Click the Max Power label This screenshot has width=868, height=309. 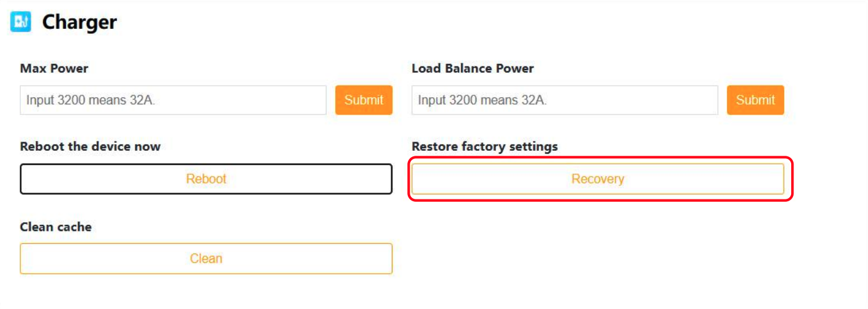(54, 68)
